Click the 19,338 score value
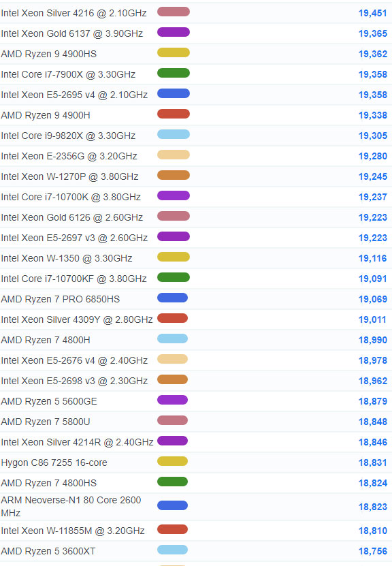This screenshot has width=392, height=566. (x=372, y=116)
